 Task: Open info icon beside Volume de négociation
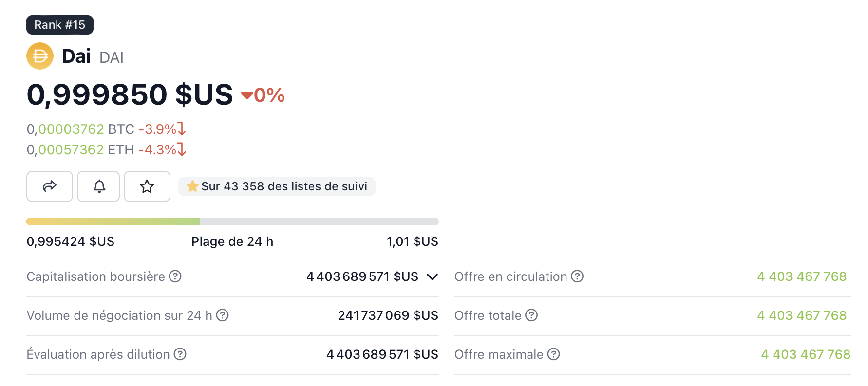click(223, 315)
